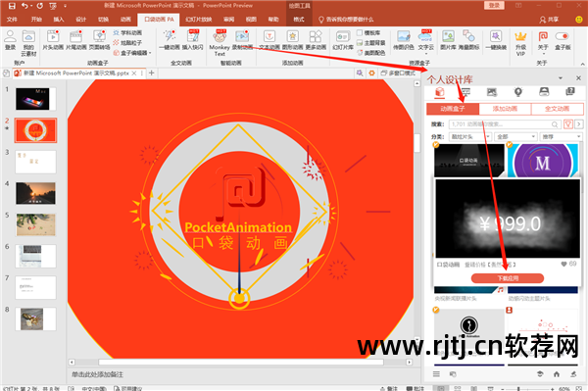Tick the 模板库 checkbox

coord(360,32)
